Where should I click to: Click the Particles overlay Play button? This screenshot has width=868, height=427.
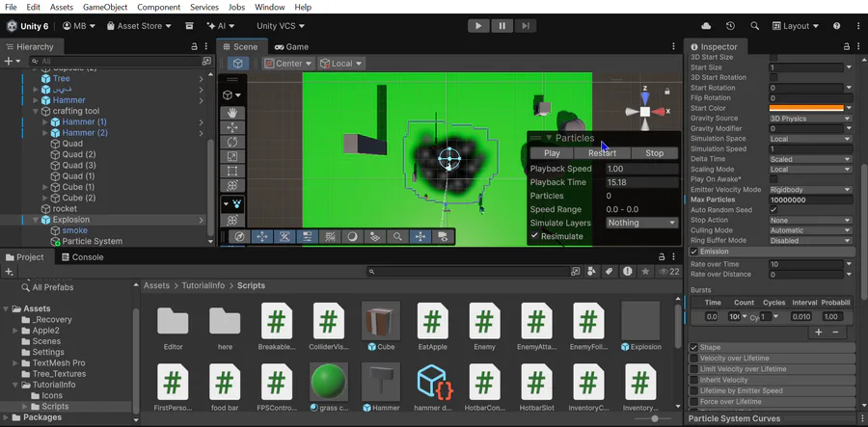pyautogui.click(x=552, y=153)
